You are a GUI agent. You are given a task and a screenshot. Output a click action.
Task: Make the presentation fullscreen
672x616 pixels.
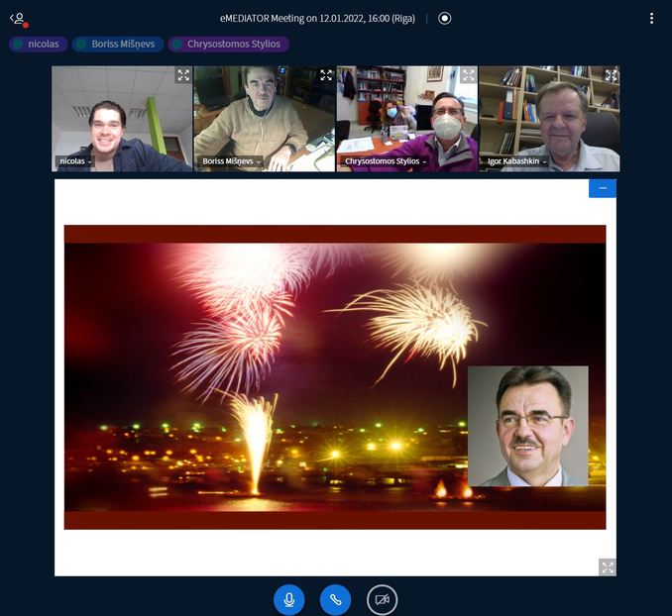608,567
